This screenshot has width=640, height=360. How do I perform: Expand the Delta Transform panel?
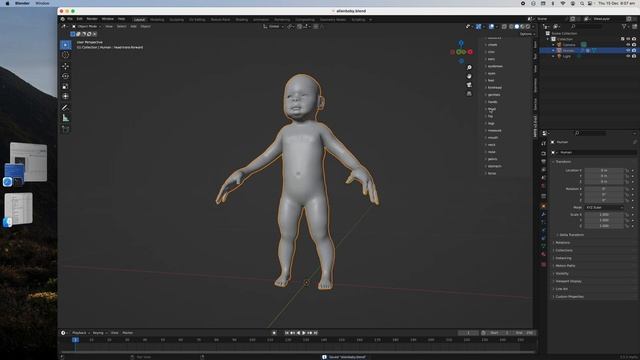pos(571,235)
